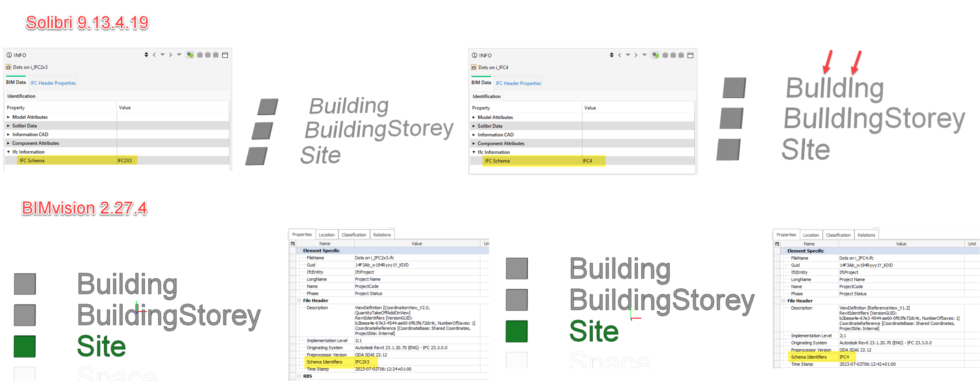The height and width of the screenshot is (381, 980).
Task: Open IFC Header Properties tab in IFC4 panel
Action: pyautogui.click(x=518, y=83)
